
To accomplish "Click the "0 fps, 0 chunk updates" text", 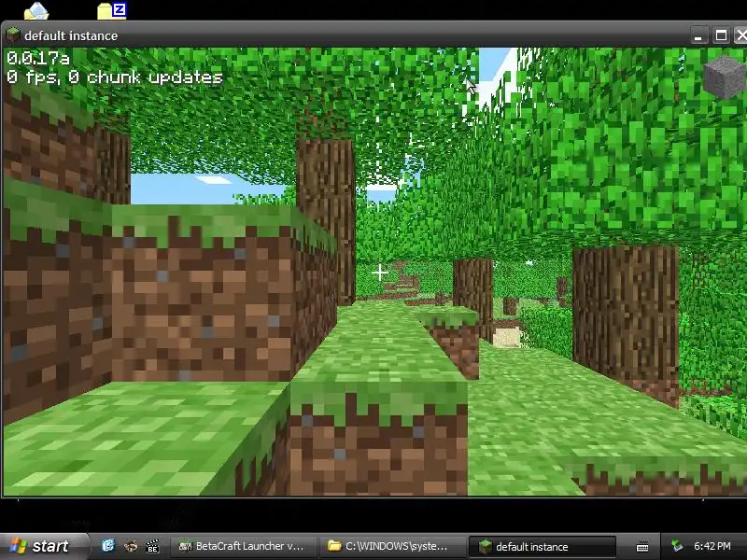I will [115, 77].
